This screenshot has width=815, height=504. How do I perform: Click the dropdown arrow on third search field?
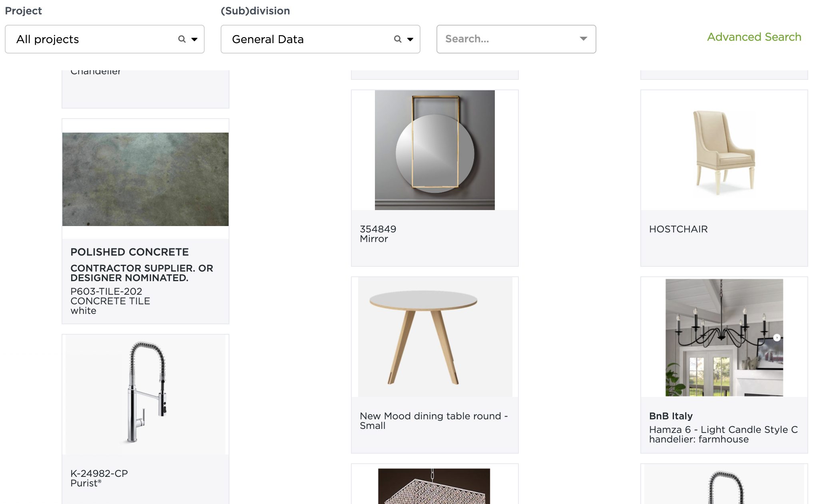582,38
